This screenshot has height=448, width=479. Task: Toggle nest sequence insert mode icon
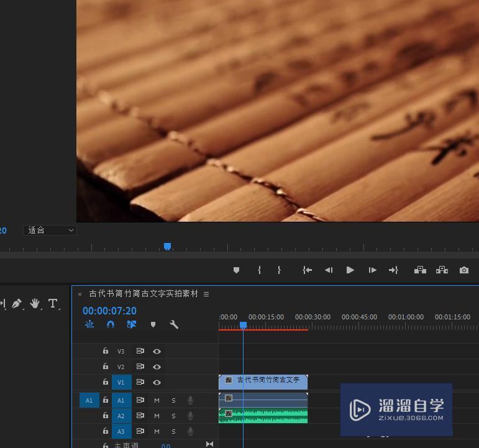point(89,324)
